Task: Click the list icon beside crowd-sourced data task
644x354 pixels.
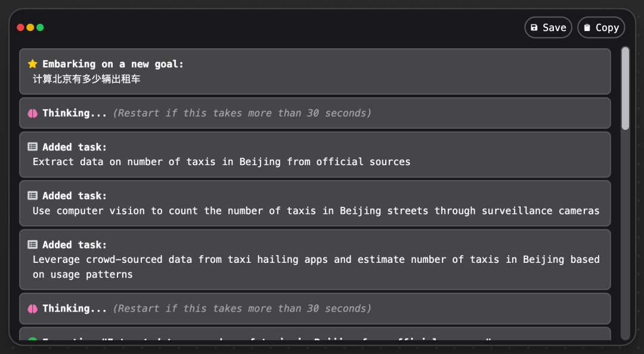Action: coord(32,244)
